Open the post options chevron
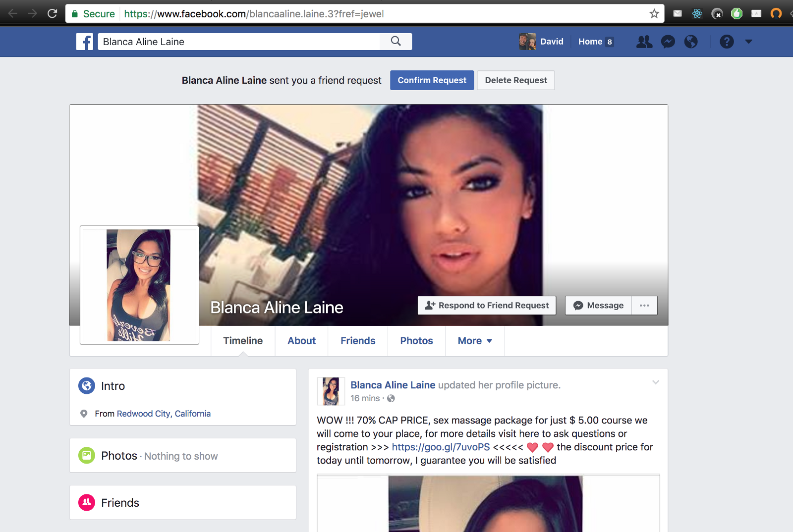The image size is (793, 532). (x=656, y=382)
